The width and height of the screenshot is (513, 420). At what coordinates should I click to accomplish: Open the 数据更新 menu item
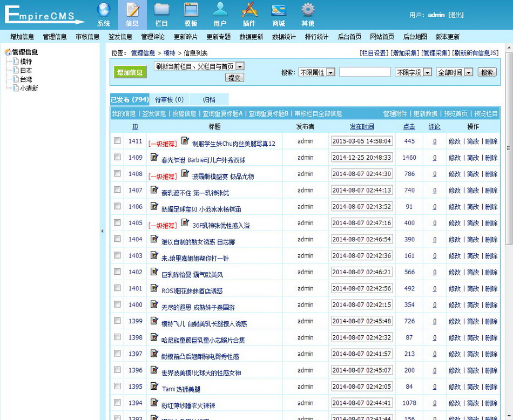251,37
